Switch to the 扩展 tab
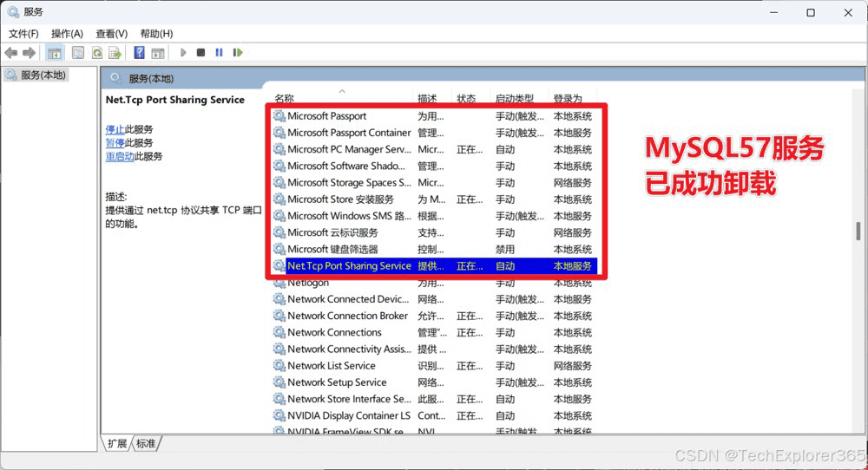The width and height of the screenshot is (868, 470). tap(117, 443)
